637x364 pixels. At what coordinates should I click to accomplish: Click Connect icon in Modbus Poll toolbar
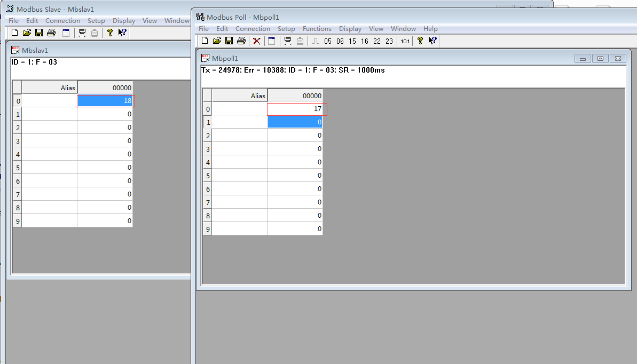tap(288, 41)
